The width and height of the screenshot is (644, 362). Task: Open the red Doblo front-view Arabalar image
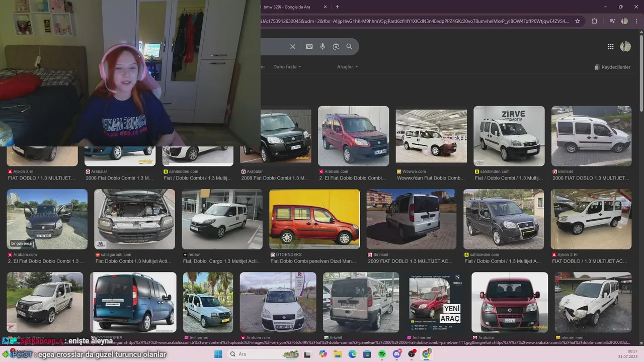(510, 302)
